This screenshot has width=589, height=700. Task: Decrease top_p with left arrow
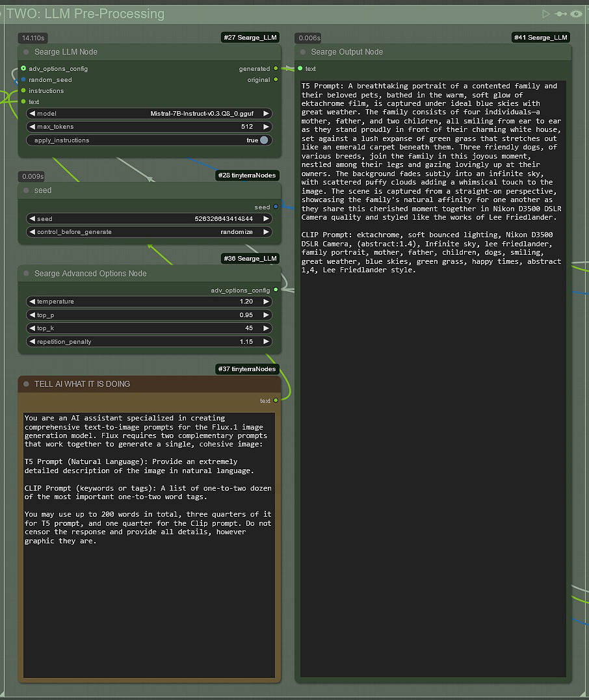coord(32,315)
